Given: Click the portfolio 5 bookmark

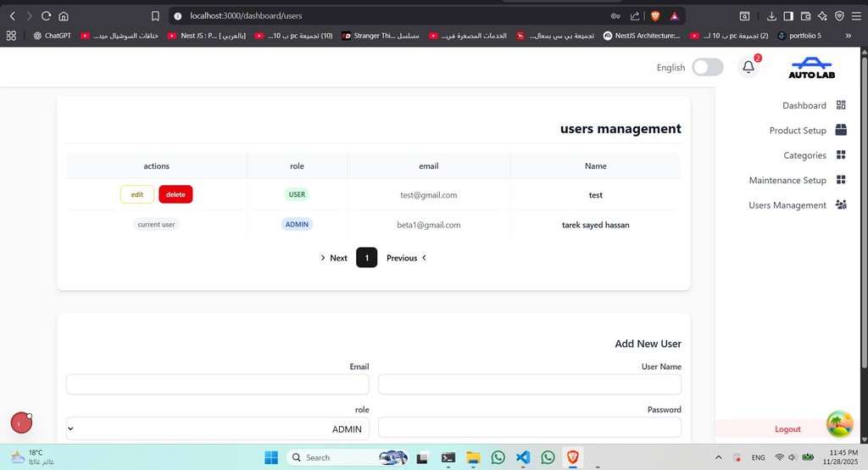Looking at the screenshot, I should click(x=799, y=36).
